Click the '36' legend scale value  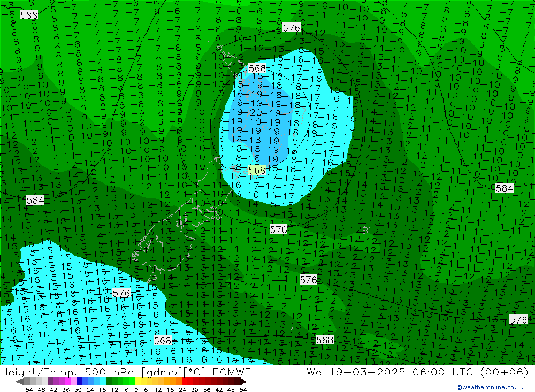(x=207, y=390)
